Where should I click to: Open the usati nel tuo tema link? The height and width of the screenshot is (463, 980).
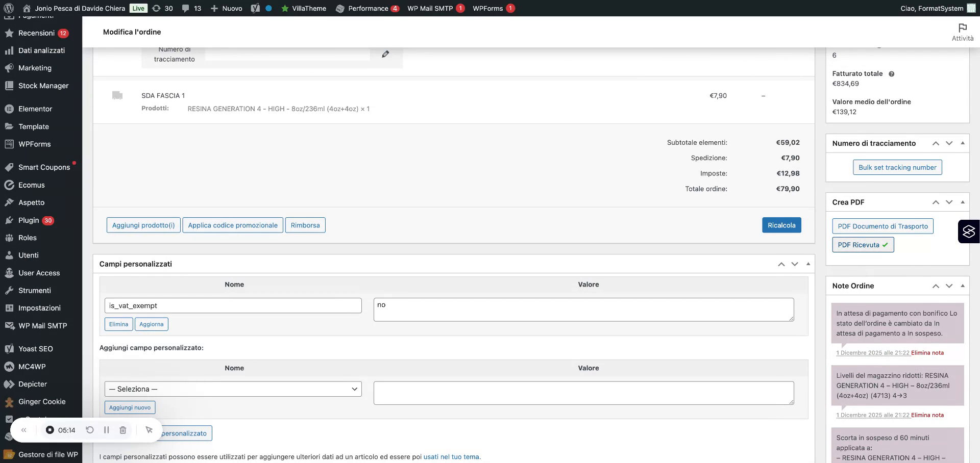tap(451, 456)
